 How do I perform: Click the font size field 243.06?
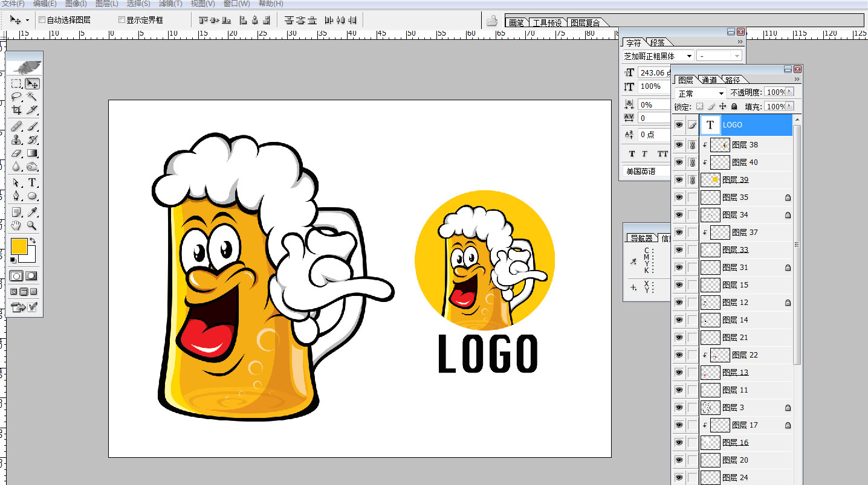pyautogui.click(x=653, y=72)
